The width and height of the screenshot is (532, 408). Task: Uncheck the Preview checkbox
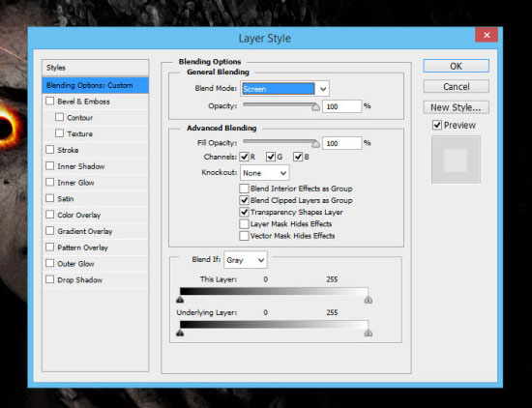pyautogui.click(x=437, y=125)
